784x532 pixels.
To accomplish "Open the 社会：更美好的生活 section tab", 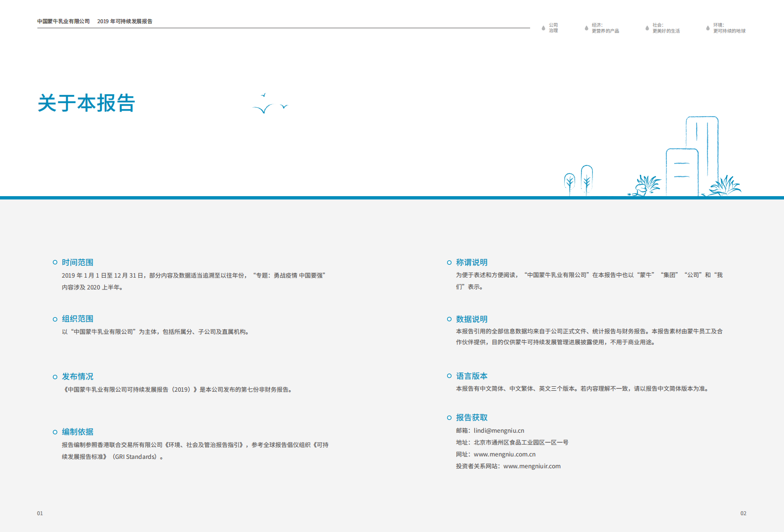I will 665,28.
